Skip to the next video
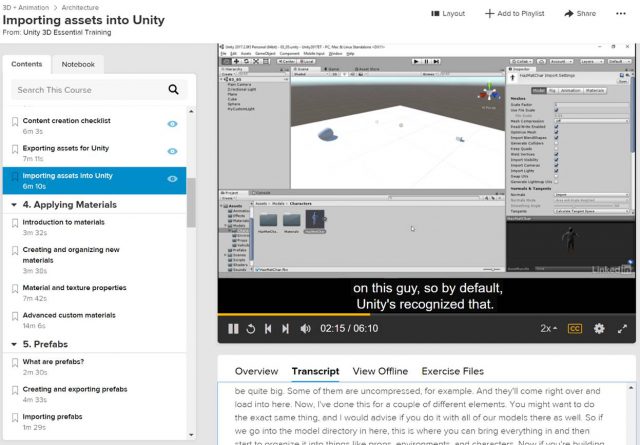 [x=285, y=329]
